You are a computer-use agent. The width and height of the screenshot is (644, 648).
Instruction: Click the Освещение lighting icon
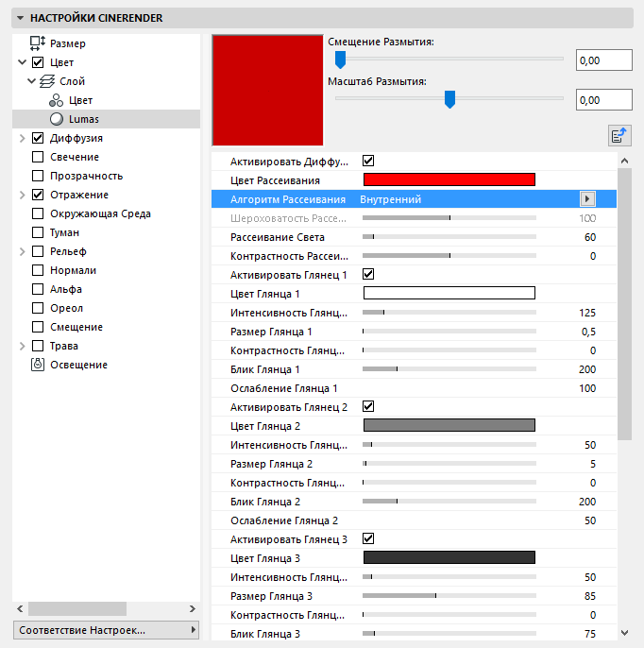[x=38, y=365]
